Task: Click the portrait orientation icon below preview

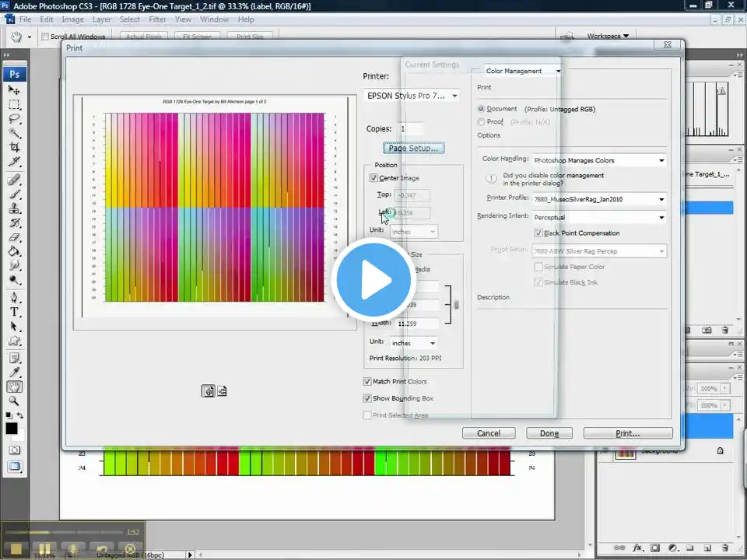Action: click(x=208, y=391)
